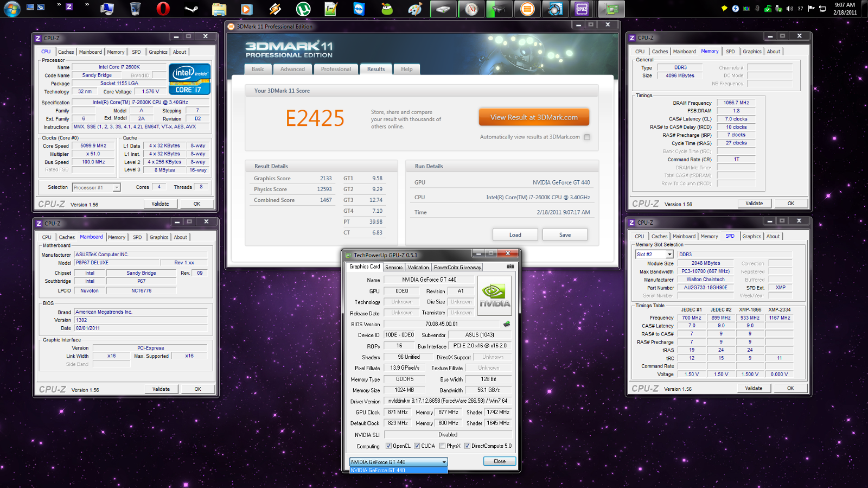This screenshot has height=488, width=868.
Task: Open the Validation tab in GPU-Z
Action: [418, 267]
